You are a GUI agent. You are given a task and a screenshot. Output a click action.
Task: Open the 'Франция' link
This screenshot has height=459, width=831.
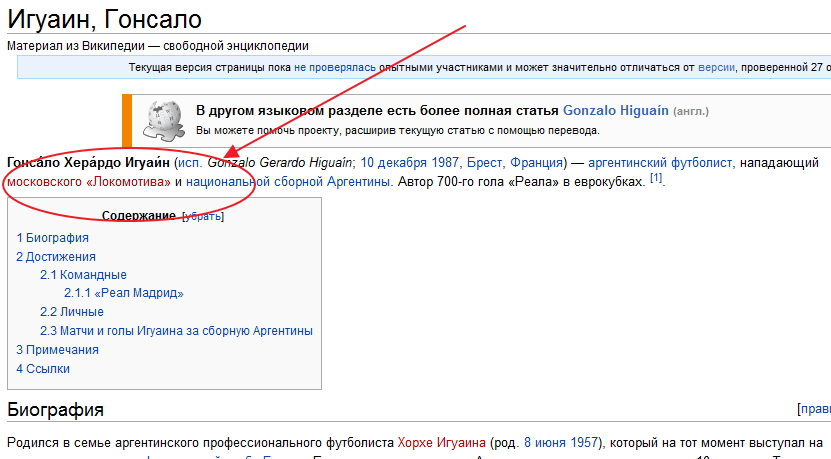point(536,162)
